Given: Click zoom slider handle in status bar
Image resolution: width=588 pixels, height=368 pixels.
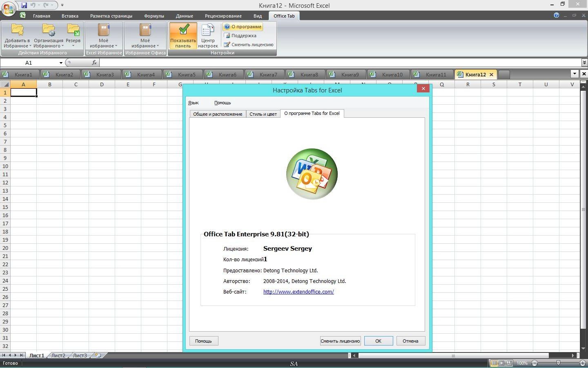Looking at the screenshot, I should (558, 363).
